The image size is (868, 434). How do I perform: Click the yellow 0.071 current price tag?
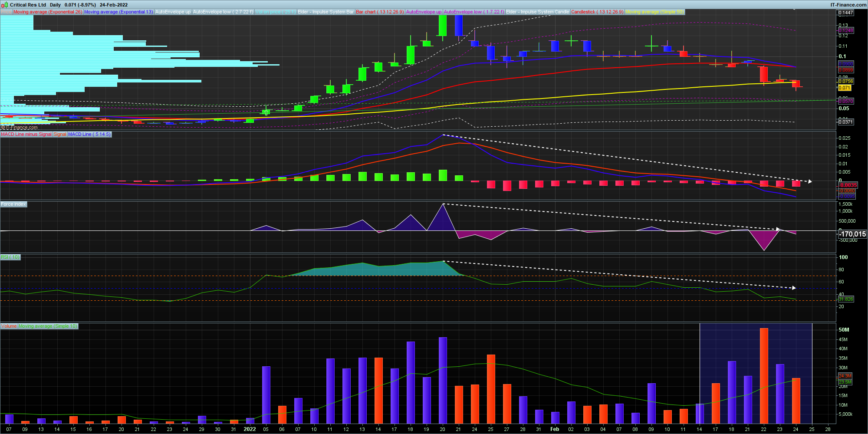coord(844,88)
